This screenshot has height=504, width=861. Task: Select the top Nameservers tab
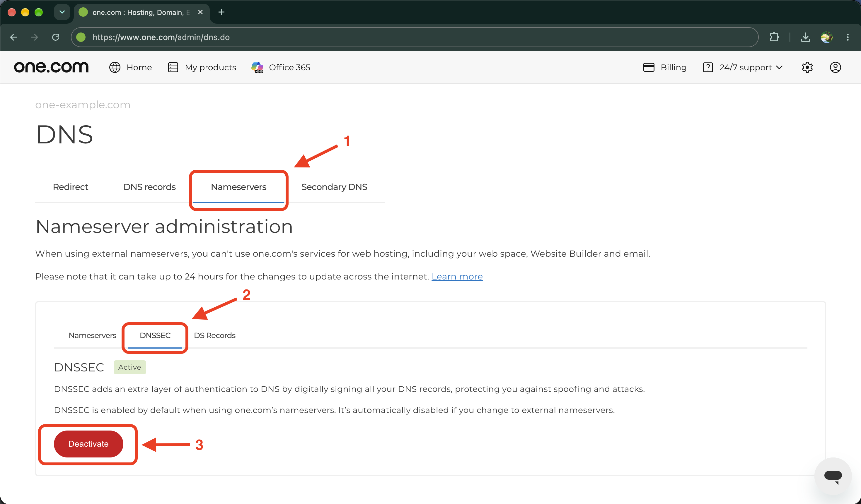[x=238, y=187]
